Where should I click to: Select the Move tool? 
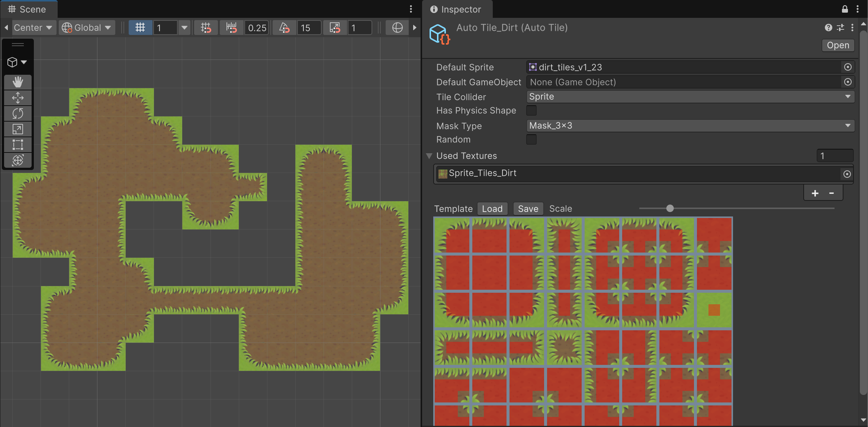pyautogui.click(x=17, y=98)
